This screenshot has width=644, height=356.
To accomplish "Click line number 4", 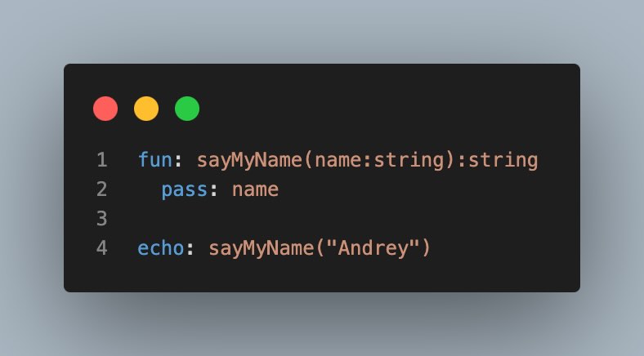I will (102, 248).
